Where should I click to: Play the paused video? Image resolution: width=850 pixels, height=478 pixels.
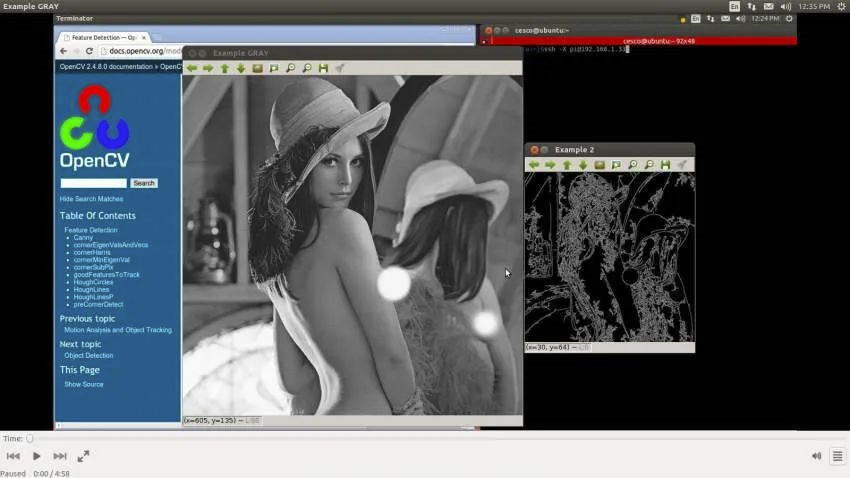tap(37, 456)
